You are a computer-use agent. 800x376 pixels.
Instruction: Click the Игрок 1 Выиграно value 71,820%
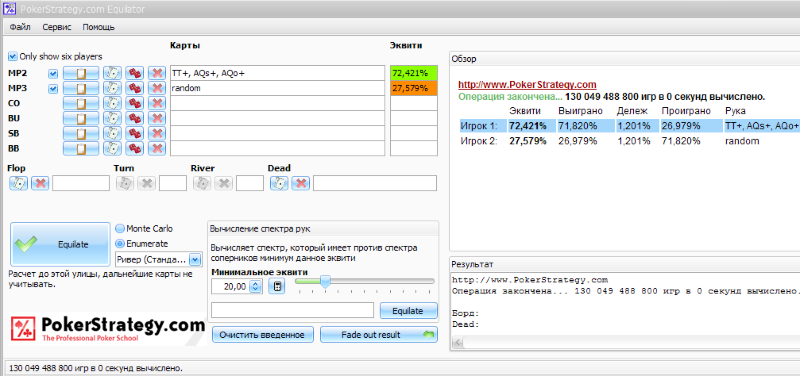578,126
